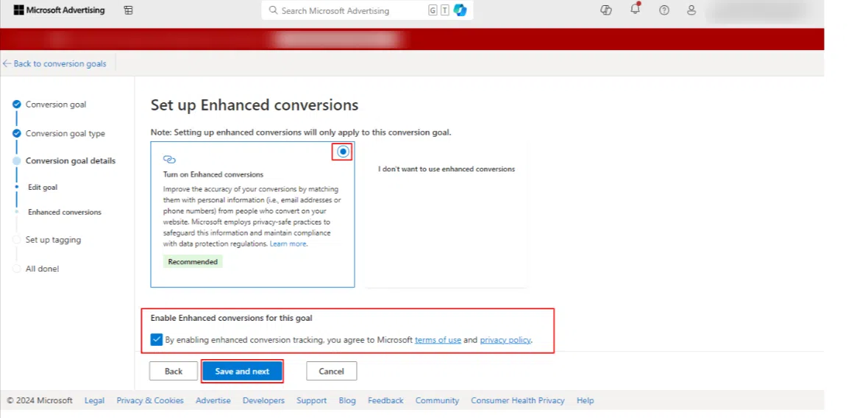This screenshot has height=418, width=868.
Task: Open the Community footer link
Action: pos(438,400)
